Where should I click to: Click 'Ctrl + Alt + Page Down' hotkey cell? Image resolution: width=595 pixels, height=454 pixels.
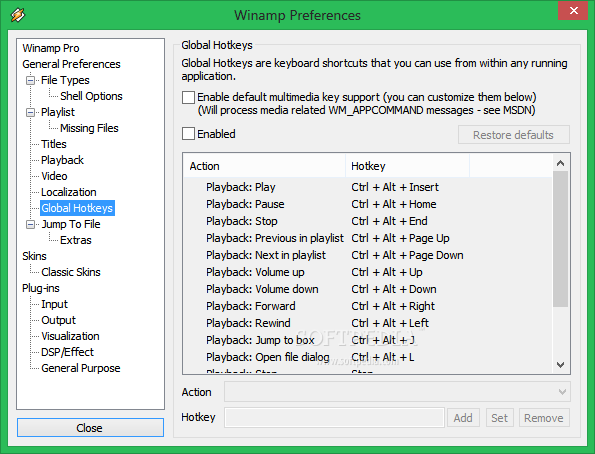pos(407,255)
